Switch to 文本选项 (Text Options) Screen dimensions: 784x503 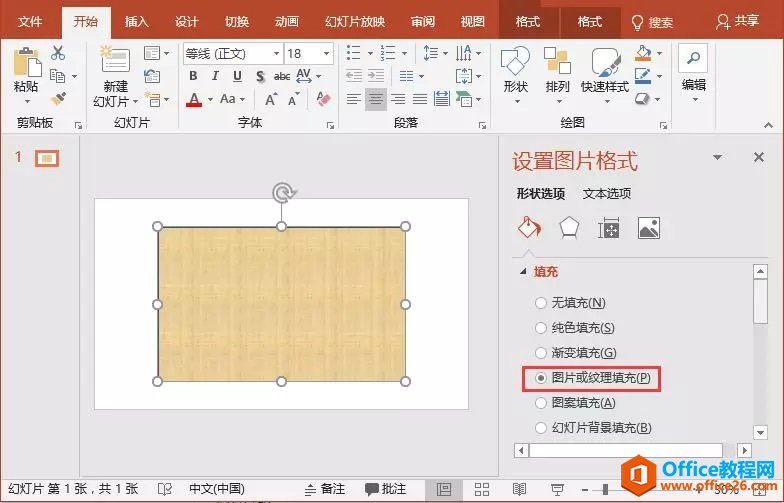coord(607,194)
